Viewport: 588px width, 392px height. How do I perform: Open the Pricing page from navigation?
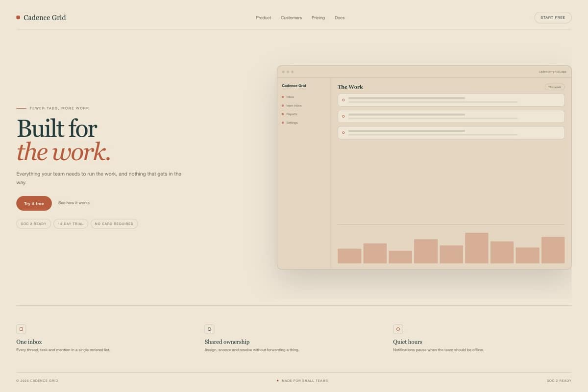coord(318,18)
